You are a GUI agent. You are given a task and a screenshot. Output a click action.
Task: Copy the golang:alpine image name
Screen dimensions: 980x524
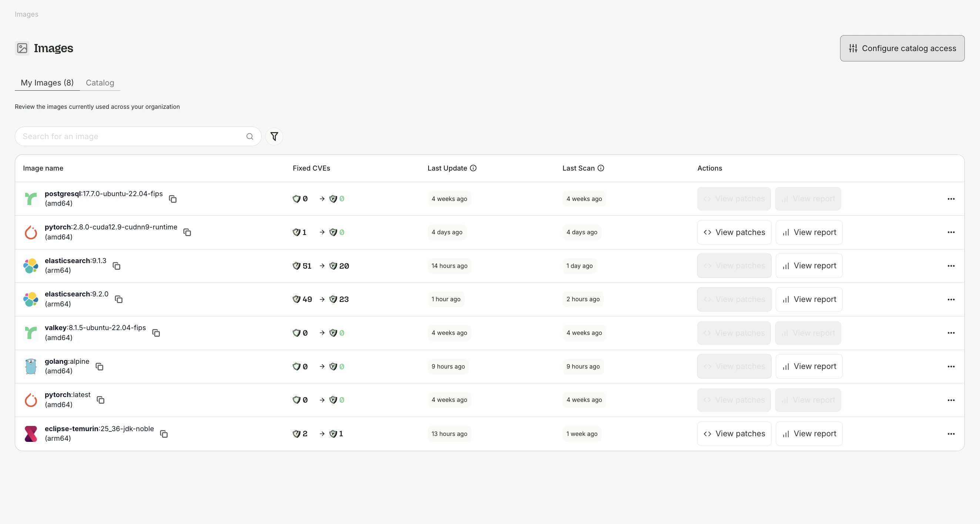100,366
